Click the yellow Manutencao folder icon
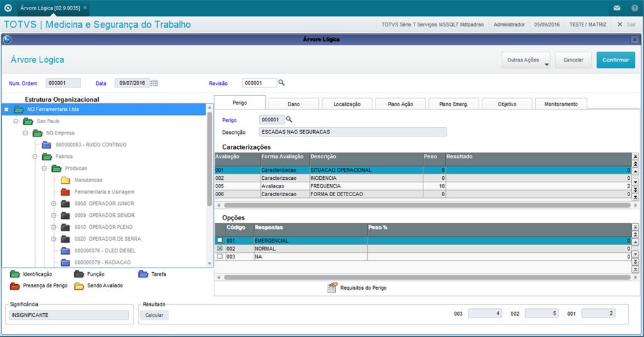 tap(65, 180)
